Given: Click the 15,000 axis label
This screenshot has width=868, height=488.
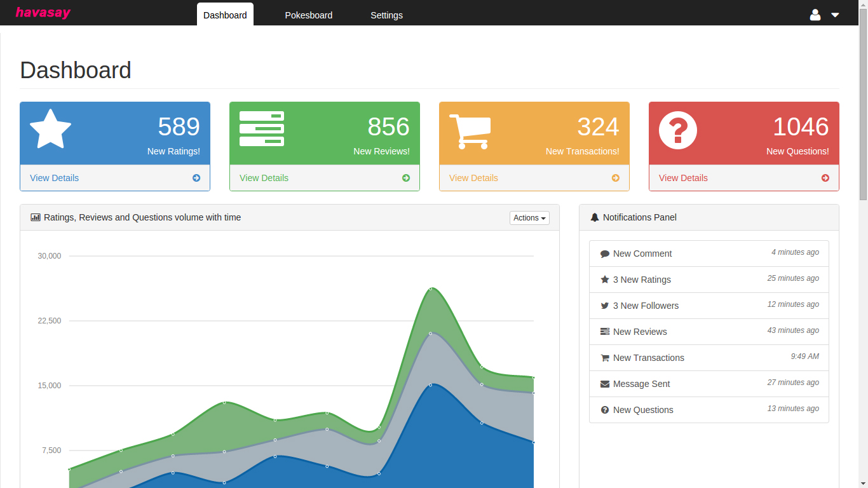Looking at the screenshot, I should (50, 386).
